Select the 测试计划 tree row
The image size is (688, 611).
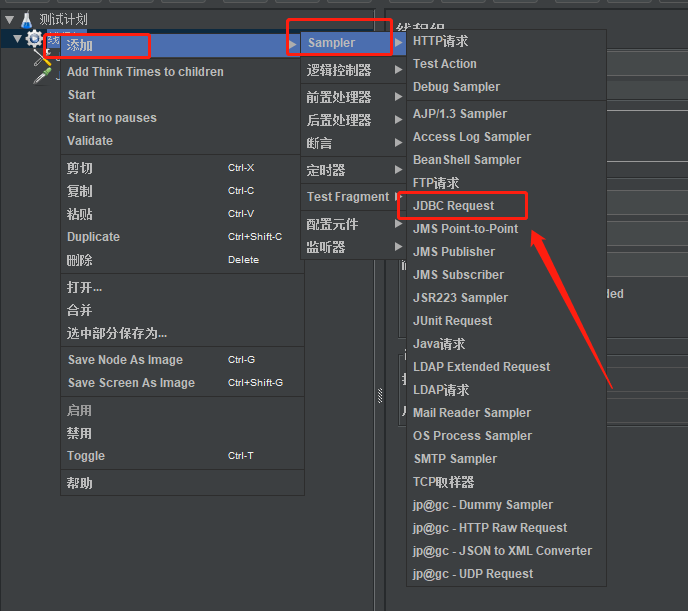pyautogui.click(x=64, y=19)
